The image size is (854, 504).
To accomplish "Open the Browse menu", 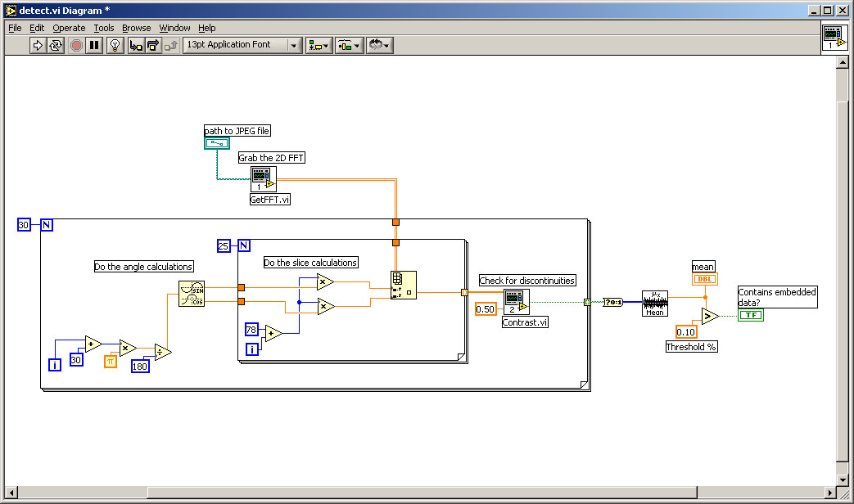I will pyautogui.click(x=136, y=28).
